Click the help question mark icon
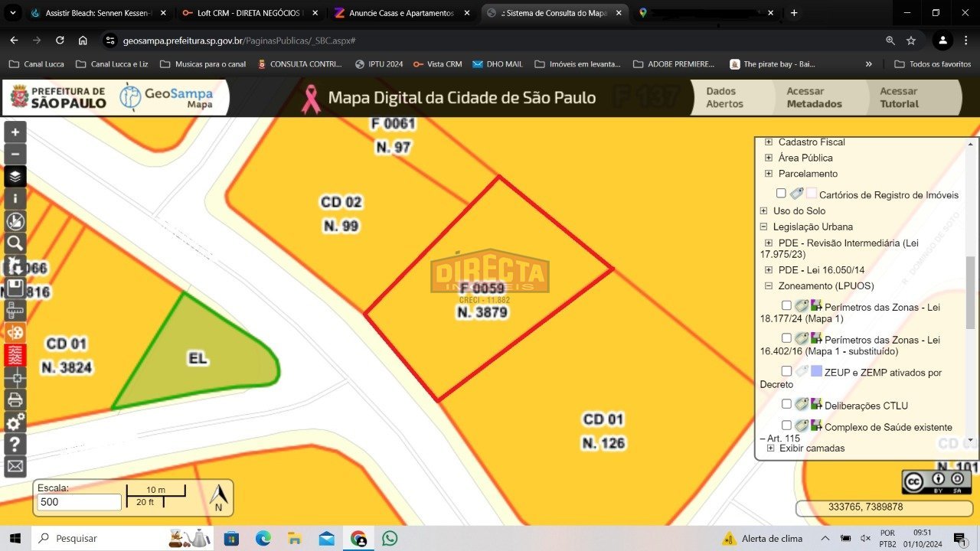Viewport: 980px width, 551px height. pos(15,444)
